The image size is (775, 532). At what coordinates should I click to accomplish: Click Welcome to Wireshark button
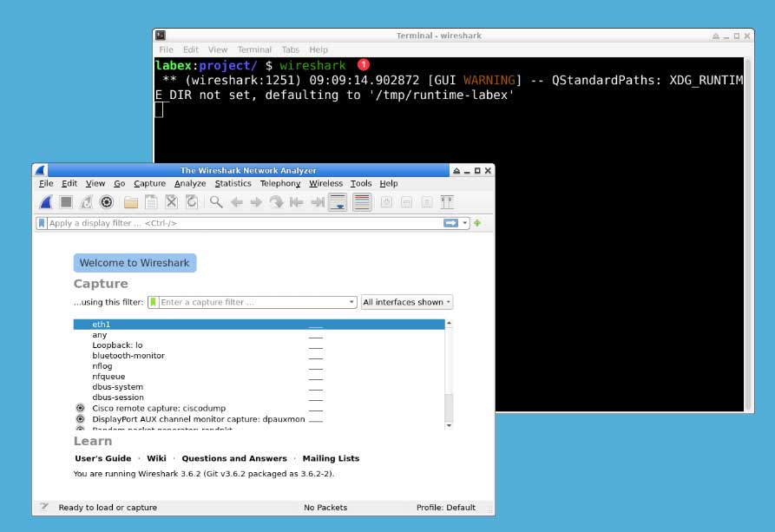[x=135, y=263]
